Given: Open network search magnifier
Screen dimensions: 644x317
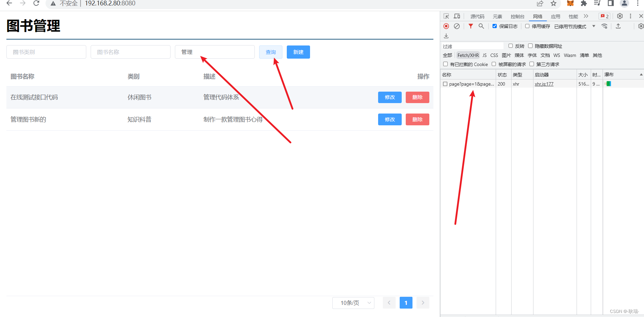Looking at the screenshot, I should (481, 26).
